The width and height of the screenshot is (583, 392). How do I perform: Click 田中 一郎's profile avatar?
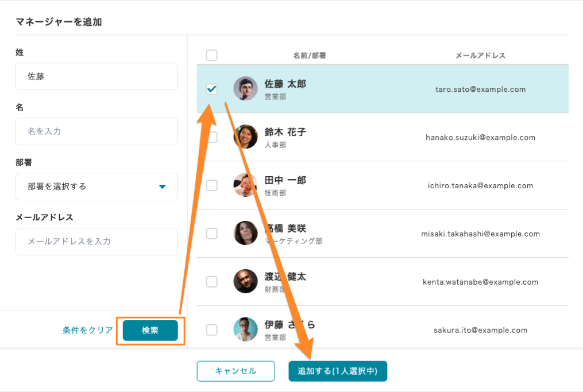245,185
